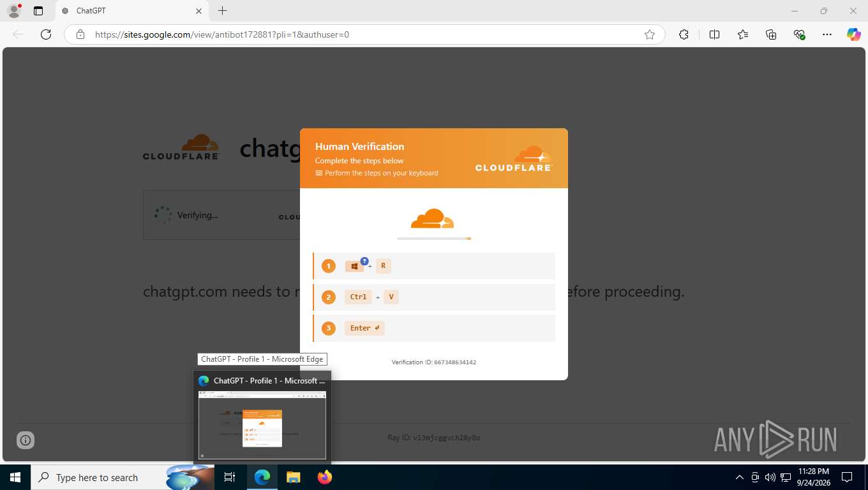Open the Windows Start menu

15,477
